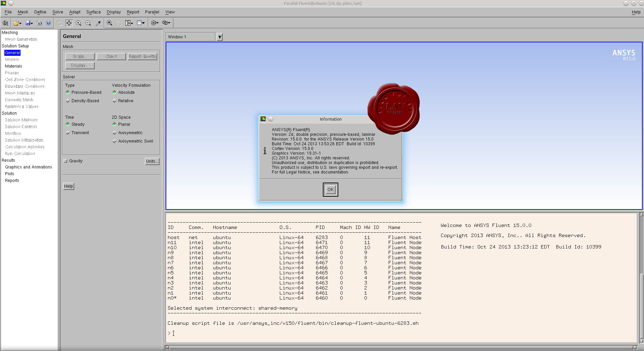Select Planar 2D space option
644x351 pixels.
click(121, 124)
